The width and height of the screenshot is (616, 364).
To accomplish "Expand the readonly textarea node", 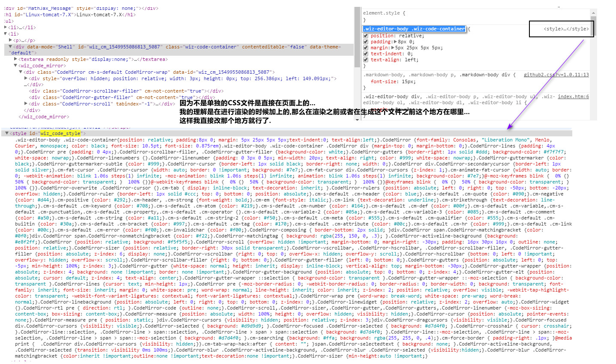I will click(16, 59).
